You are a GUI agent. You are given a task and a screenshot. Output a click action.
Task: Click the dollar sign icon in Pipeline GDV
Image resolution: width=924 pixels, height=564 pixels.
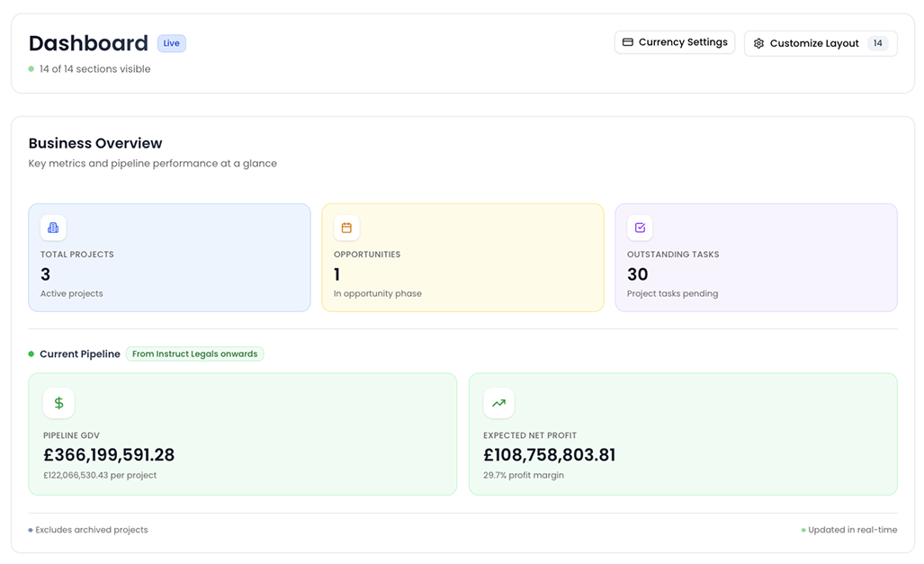pos(58,403)
